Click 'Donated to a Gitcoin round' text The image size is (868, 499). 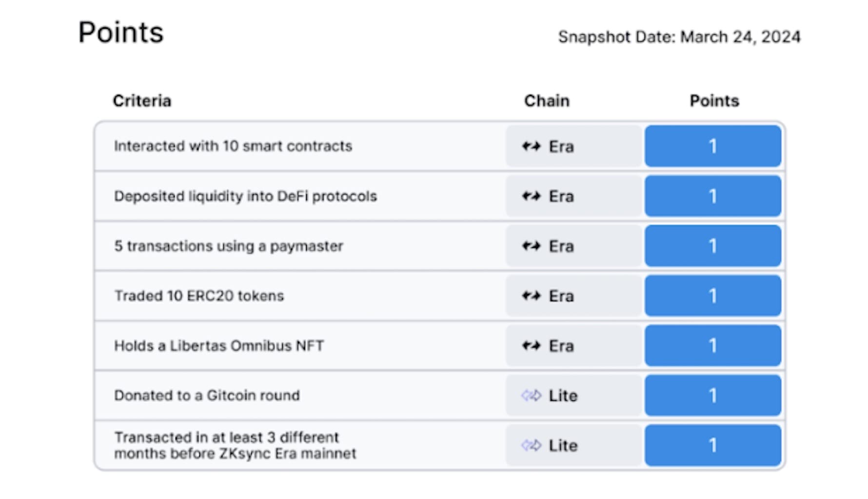click(207, 396)
